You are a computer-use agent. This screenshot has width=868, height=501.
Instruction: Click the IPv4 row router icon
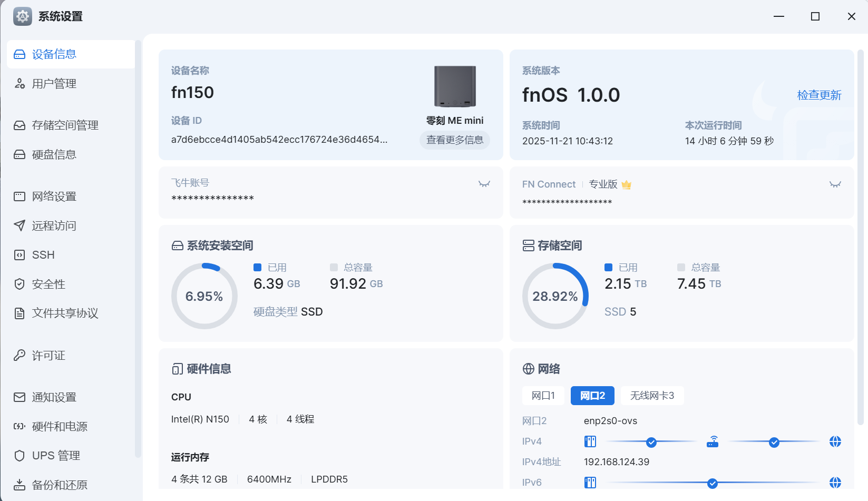tap(713, 441)
